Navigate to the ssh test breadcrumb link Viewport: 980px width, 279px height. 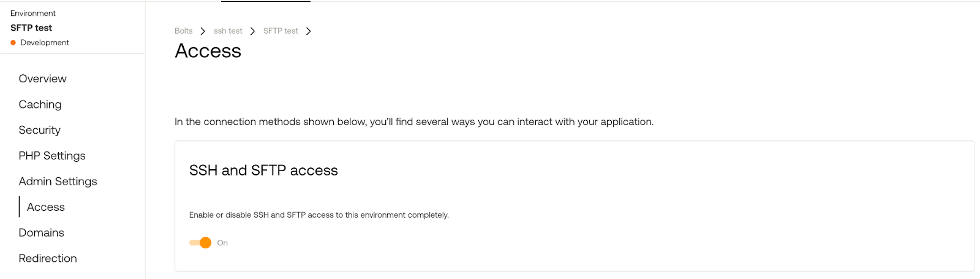click(x=228, y=31)
